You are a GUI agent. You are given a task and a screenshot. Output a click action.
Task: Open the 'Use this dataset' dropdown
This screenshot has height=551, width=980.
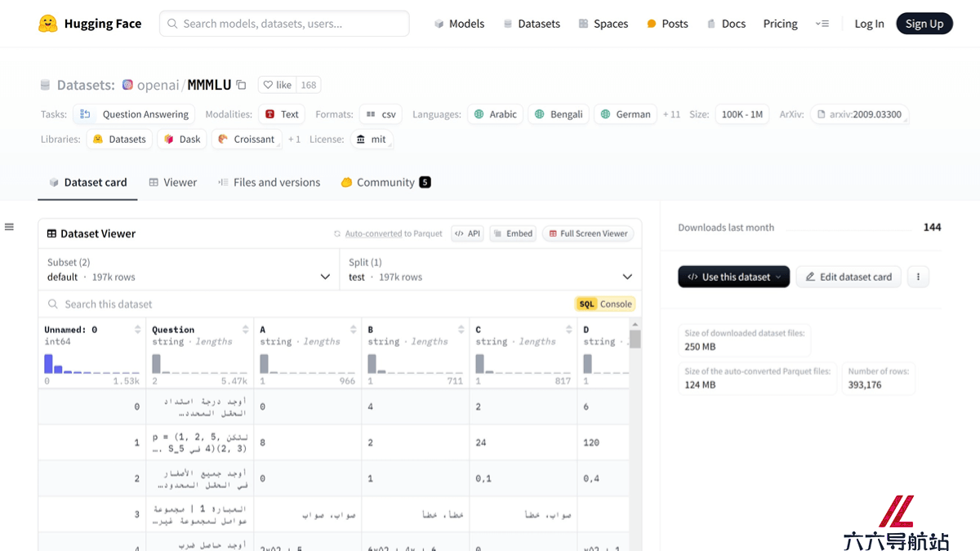[x=733, y=277]
